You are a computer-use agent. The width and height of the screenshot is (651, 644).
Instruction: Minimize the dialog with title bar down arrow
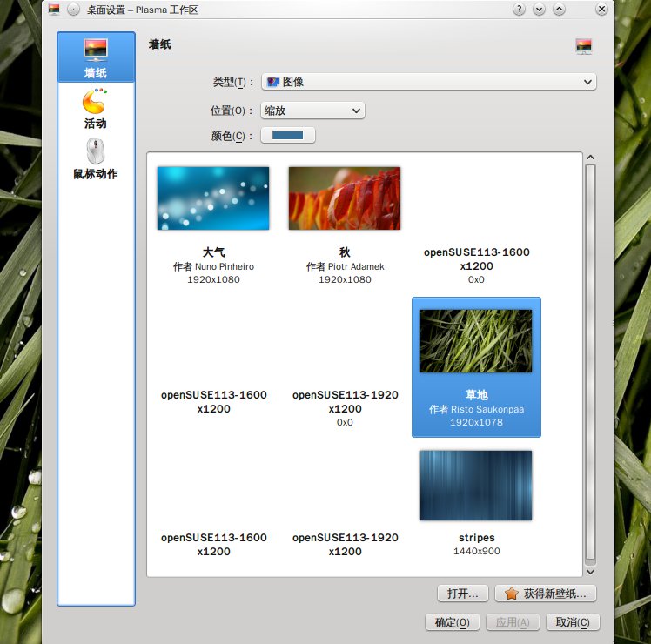(539, 9)
